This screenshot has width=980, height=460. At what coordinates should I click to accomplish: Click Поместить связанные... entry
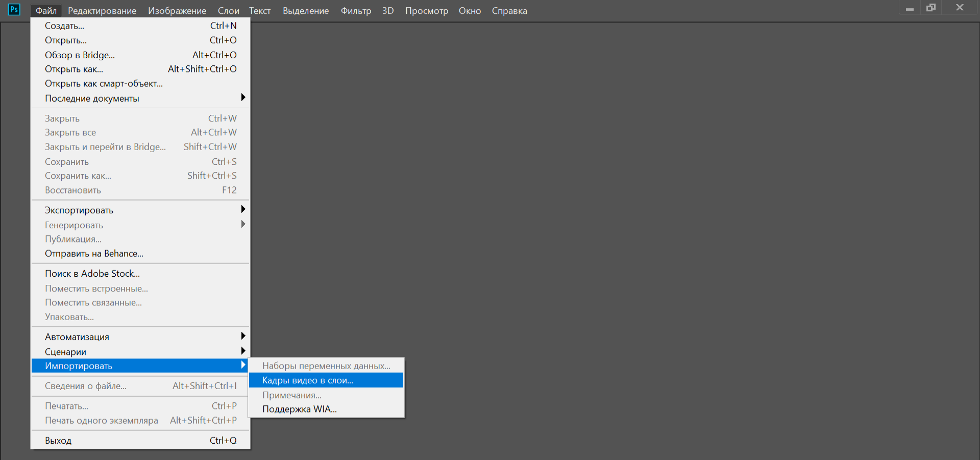tap(140, 302)
